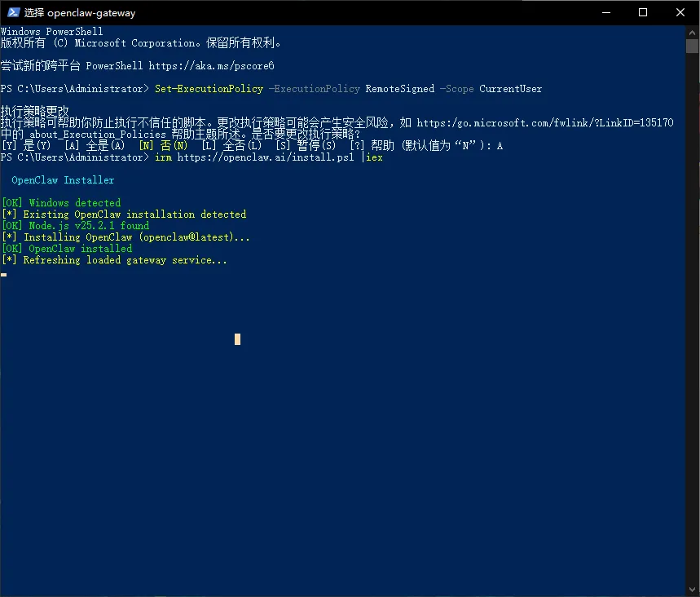Click the openclaw.ai/install.ps1 URL text
The width and height of the screenshot is (700, 597).
coord(265,157)
